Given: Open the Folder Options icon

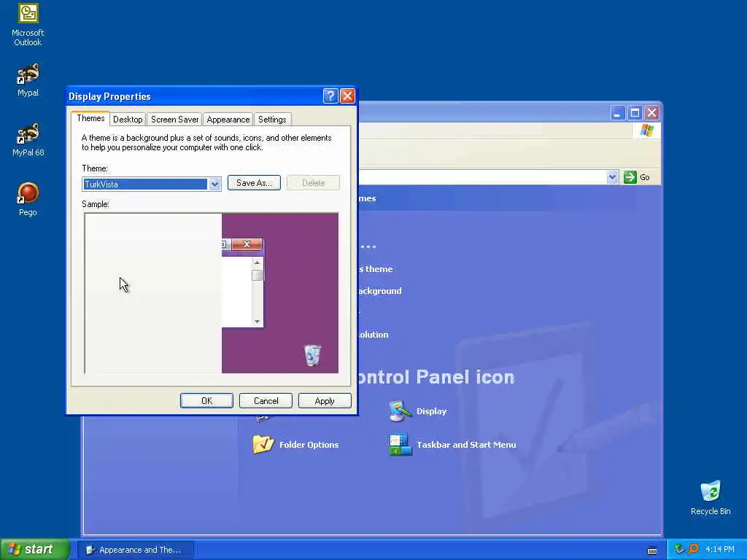Looking at the screenshot, I should coord(263,444).
